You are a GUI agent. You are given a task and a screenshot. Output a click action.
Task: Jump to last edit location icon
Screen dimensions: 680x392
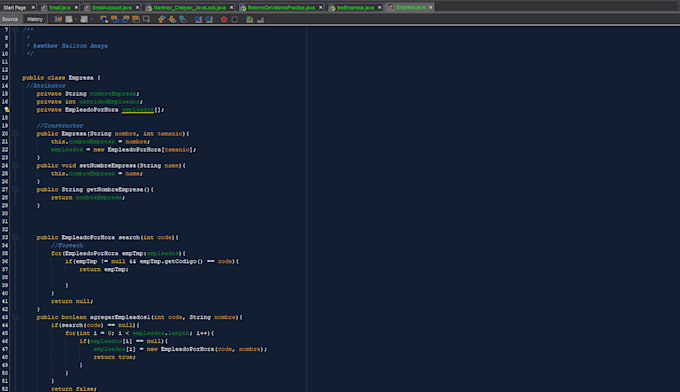(x=58, y=19)
